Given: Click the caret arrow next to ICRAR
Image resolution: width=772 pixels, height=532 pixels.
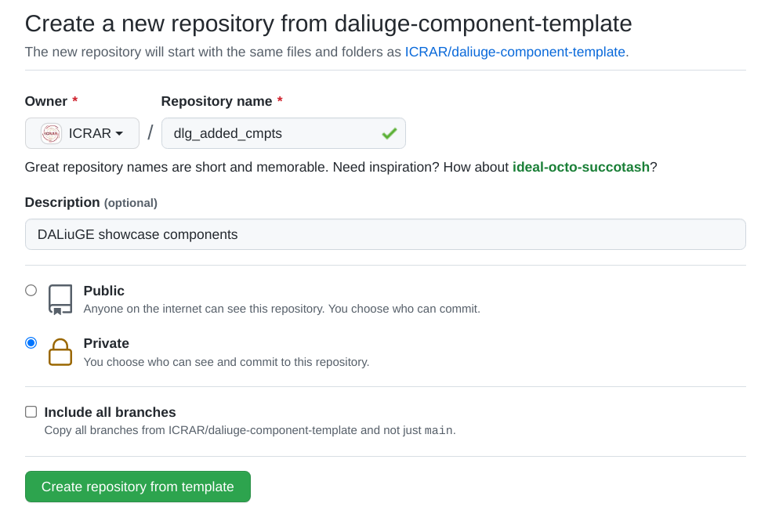Looking at the screenshot, I should pos(119,133).
